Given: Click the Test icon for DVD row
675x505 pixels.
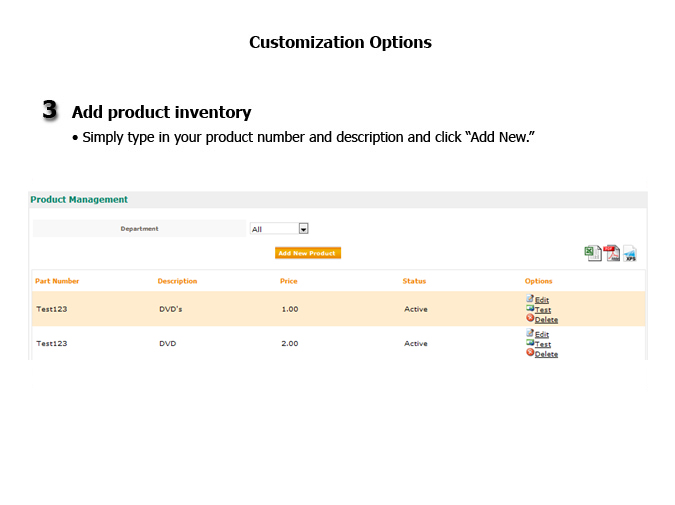Looking at the screenshot, I should click(x=530, y=343).
